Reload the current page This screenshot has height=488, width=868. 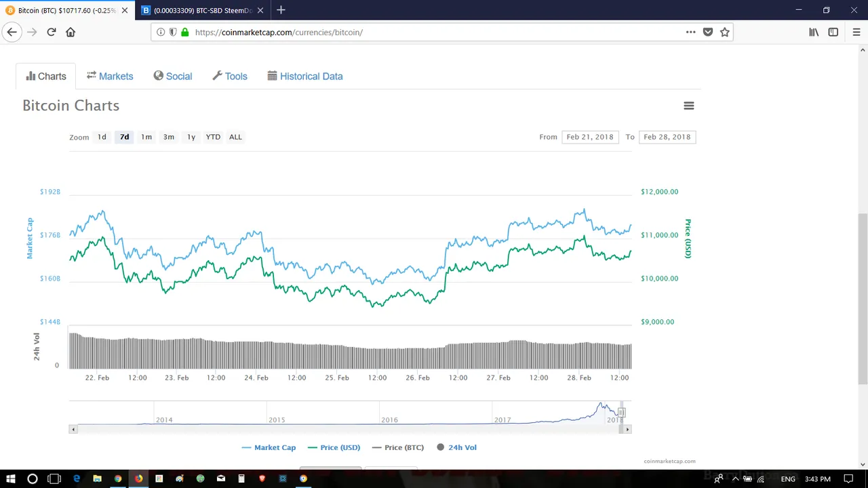click(x=52, y=32)
